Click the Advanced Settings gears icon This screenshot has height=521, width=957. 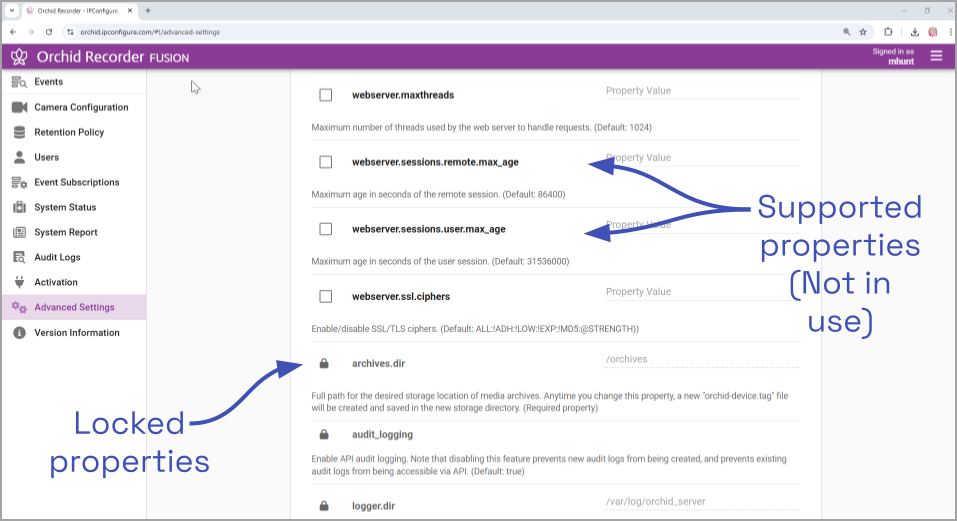coord(20,307)
